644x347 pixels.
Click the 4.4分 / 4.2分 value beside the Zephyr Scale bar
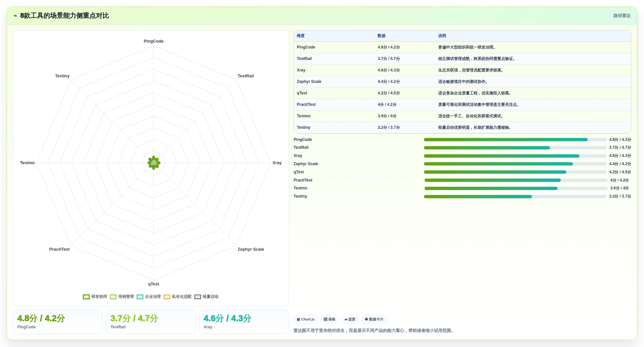(620, 164)
